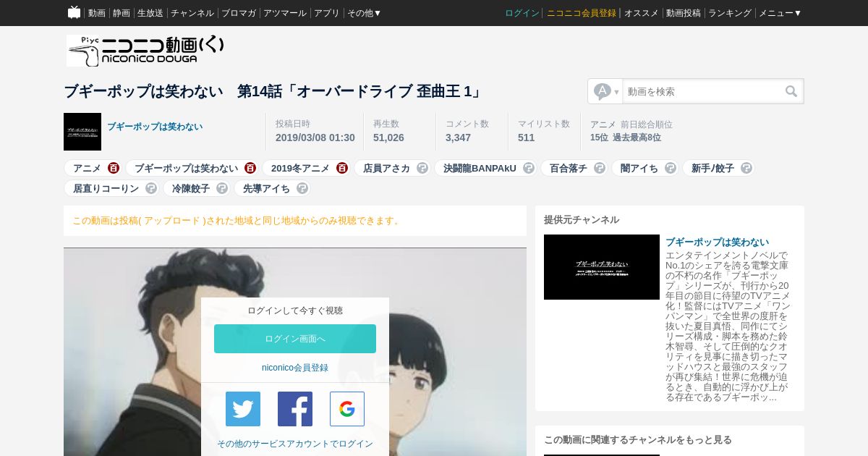
Task: Click the ログイン画面へ button
Action: click(295, 339)
